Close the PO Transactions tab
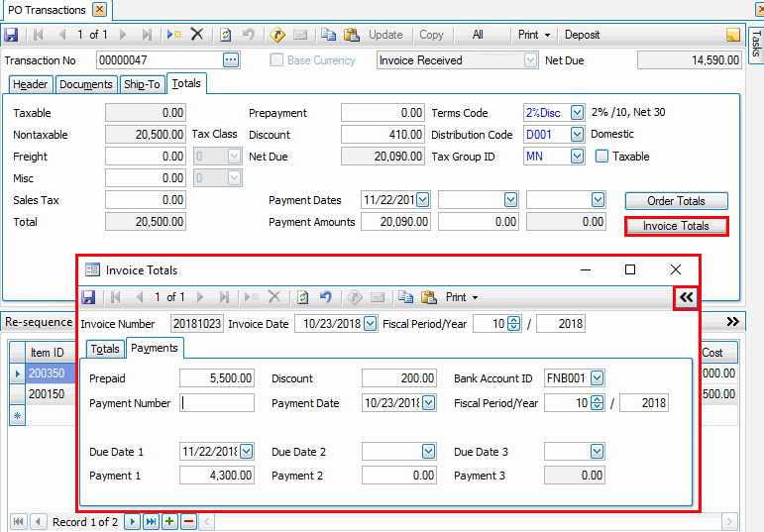Screen dimensions: 764x532 pos(99,9)
